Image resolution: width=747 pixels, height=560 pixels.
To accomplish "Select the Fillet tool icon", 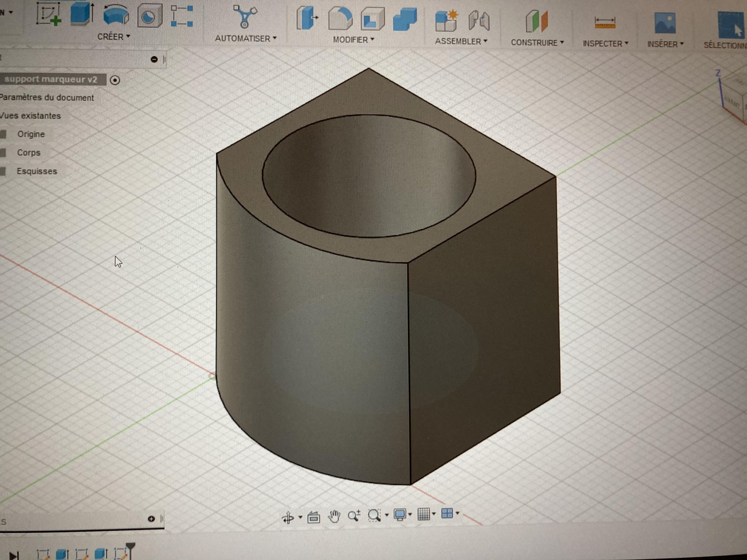I will (340, 19).
